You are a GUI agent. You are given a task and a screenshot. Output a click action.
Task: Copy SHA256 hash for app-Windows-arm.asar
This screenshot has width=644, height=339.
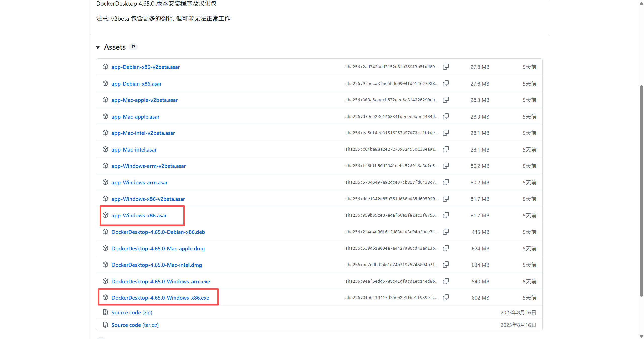point(446,182)
